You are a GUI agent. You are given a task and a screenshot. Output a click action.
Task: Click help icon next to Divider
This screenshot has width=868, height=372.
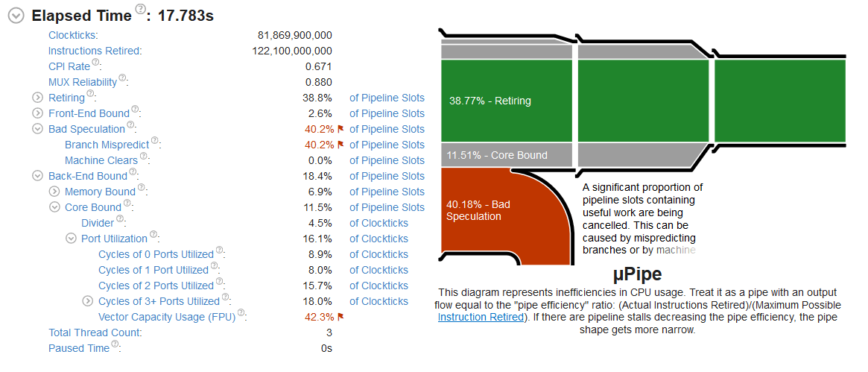tap(120, 220)
